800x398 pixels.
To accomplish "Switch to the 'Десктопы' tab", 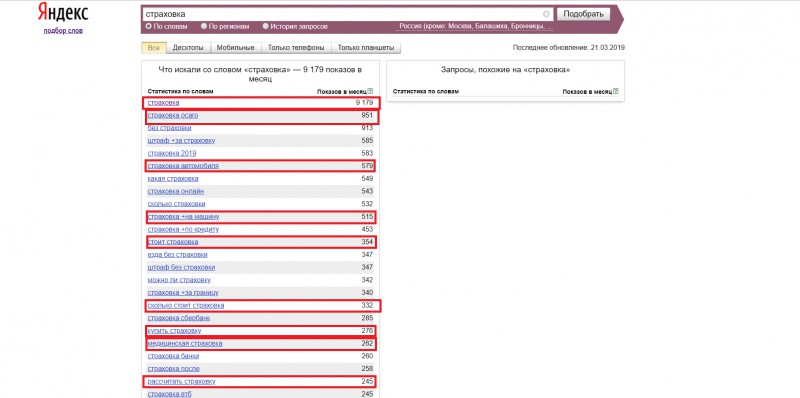I will (x=188, y=48).
